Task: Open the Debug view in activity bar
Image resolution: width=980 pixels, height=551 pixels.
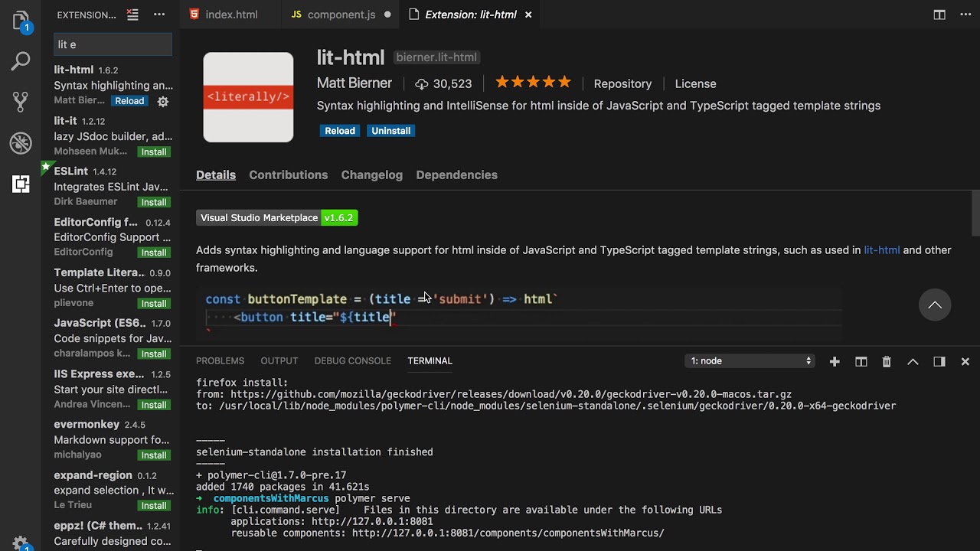Action: [x=21, y=142]
